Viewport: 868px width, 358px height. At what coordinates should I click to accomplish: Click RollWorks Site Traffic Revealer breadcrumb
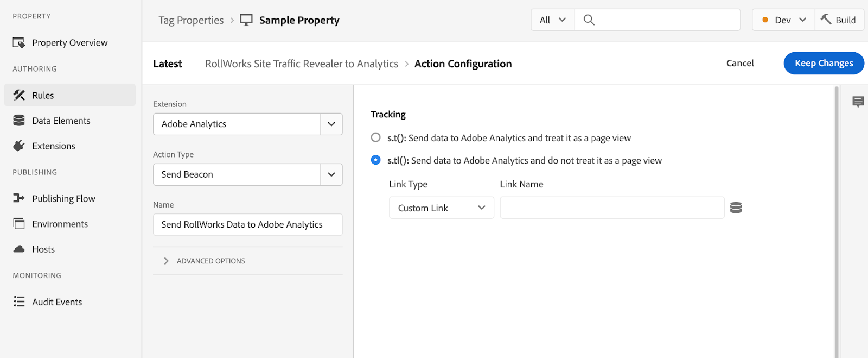pyautogui.click(x=302, y=64)
